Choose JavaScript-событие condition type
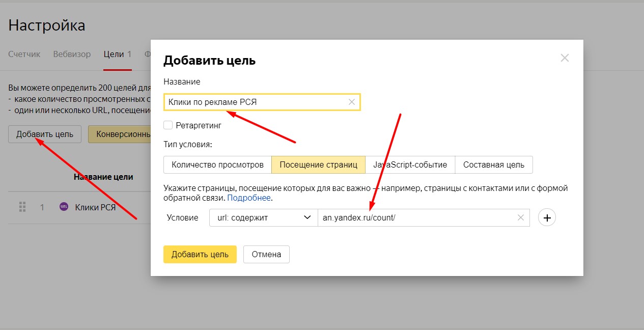The height and width of the screenshot is (330, 644). tap(410, 164)
